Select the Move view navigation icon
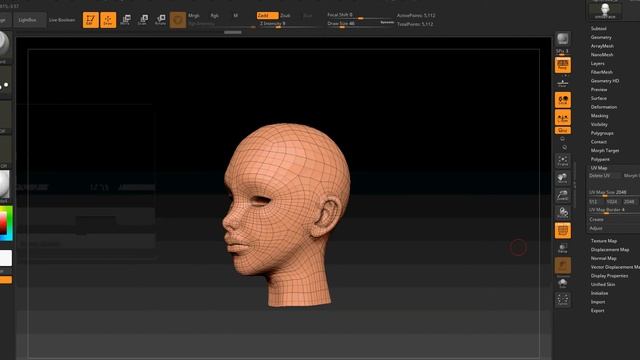Viewport: 640px width, 360px height. coord(563,178)
